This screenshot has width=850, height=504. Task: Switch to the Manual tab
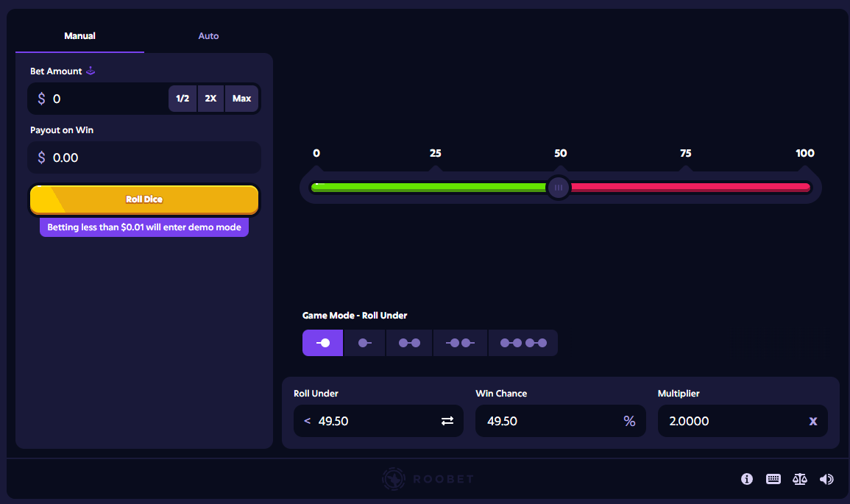[79, 36]
